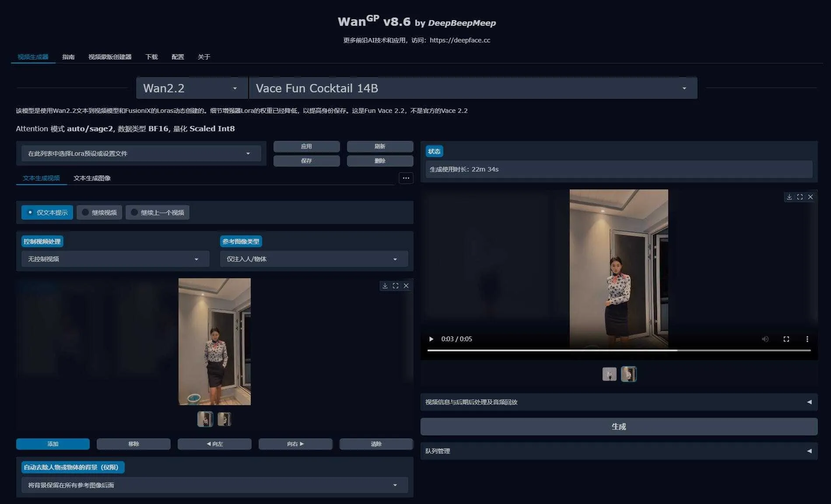Expand the 队列管理 section
831x504 pixels.
pos(618,451)
